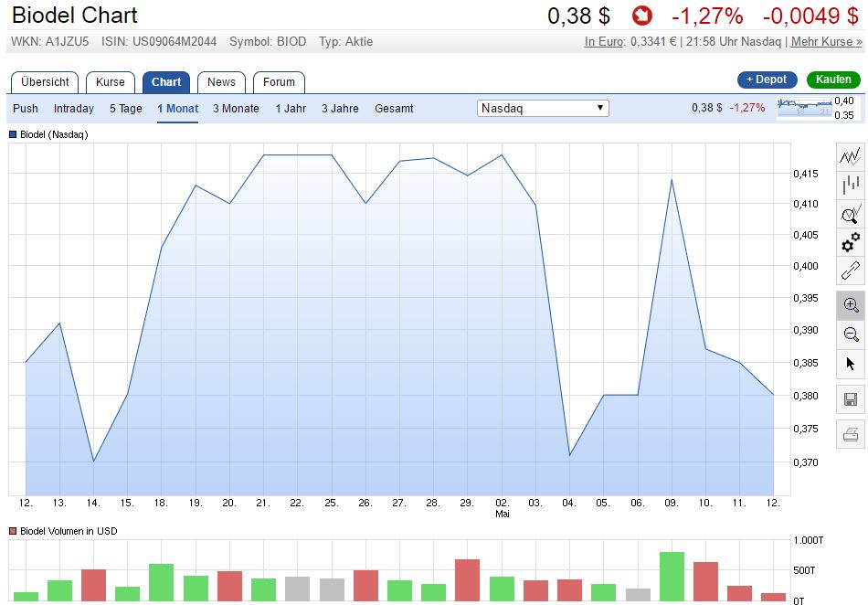Select the line chart type icon
868x605 pixels.
click(851, 156)
